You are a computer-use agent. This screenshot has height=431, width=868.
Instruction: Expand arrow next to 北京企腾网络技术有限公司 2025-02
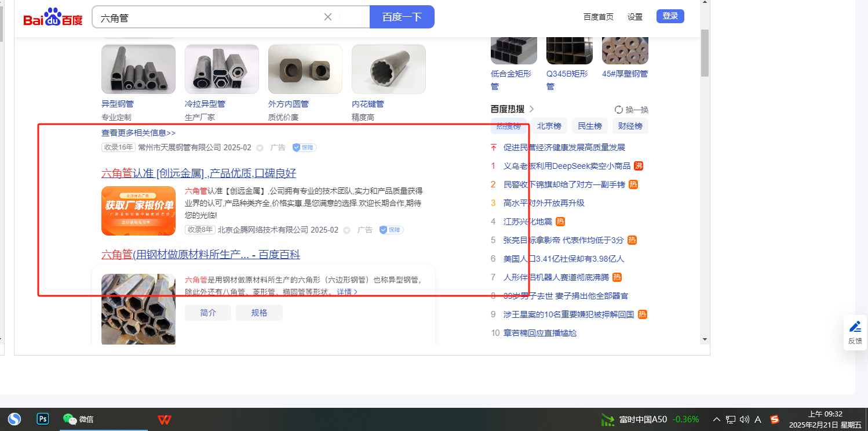coord(347,230)
